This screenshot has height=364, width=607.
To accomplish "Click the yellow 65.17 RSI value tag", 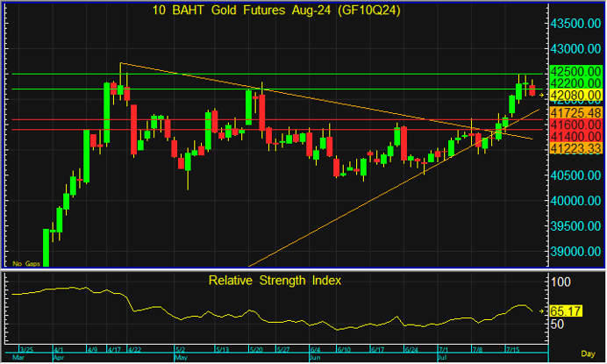I will coord(564,310).
